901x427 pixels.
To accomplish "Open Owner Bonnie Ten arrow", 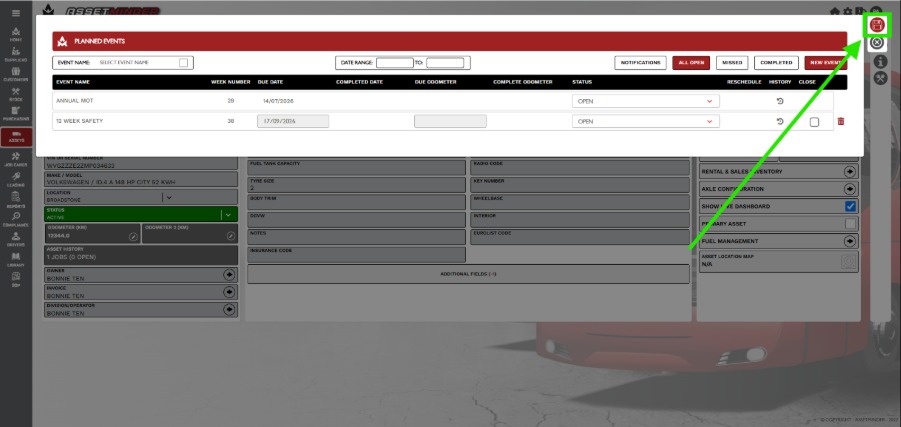I will (x=229, y=275).
